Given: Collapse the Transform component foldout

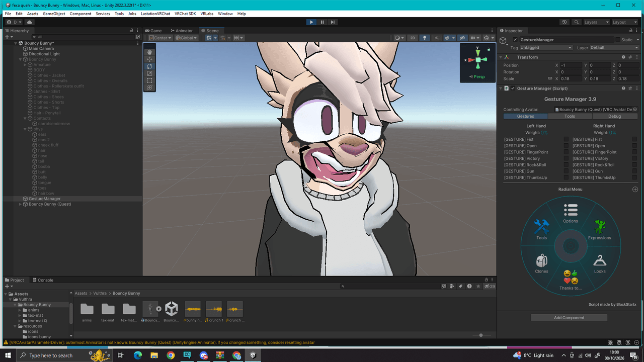Looking at the screenshot, I should click(501, 57).
